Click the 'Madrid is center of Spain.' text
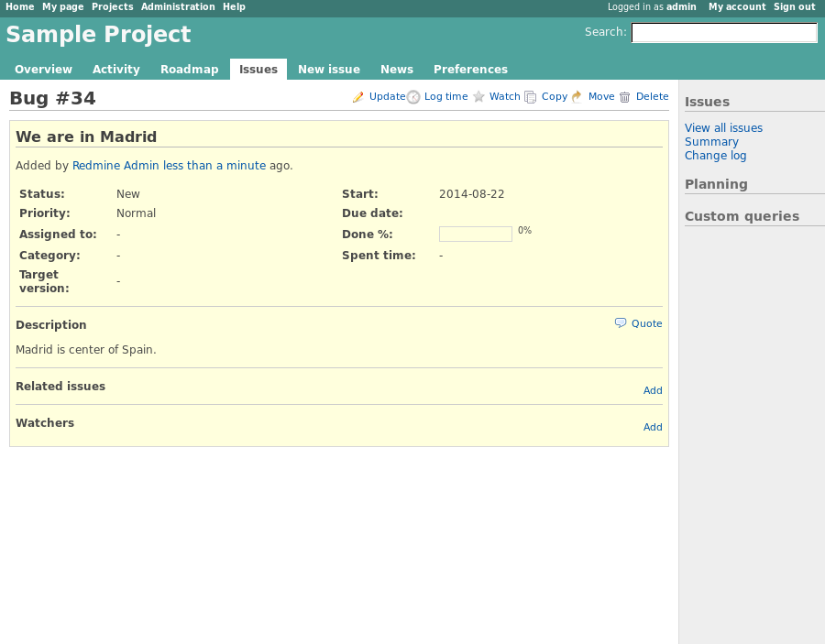The width and height of the screenshot is (825, 644). point(86,350)
